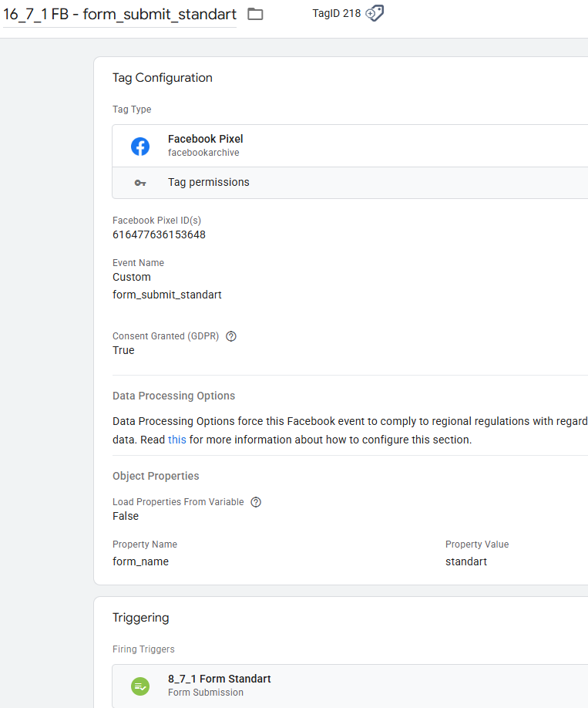588x708 pixels.
Task: Open the 8_7_1 Form Standart trigger
Action: click(220, 679)
